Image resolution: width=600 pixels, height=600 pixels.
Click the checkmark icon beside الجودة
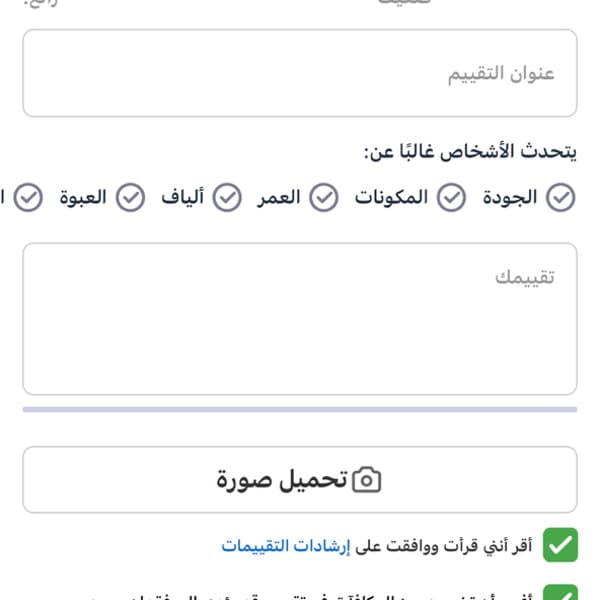tap(560, 197)
